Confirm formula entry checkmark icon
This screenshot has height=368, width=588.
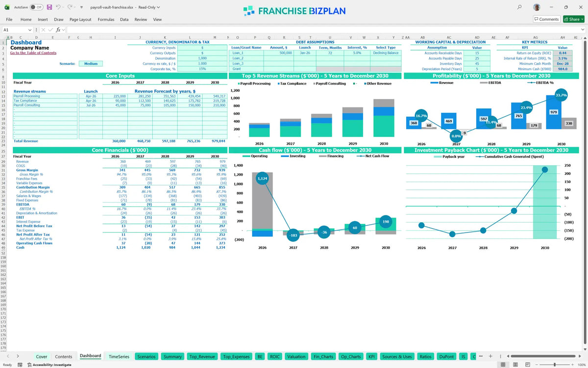pos(51,30)
